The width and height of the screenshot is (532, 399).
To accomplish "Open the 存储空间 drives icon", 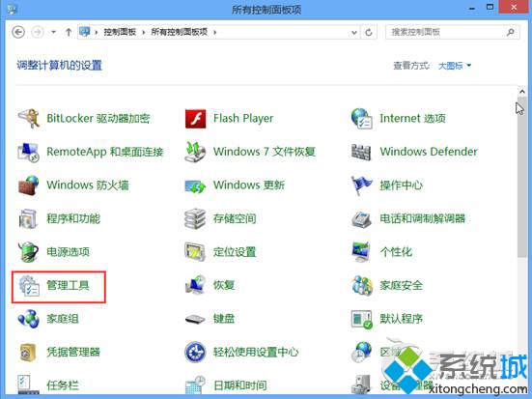I will (x=195, y=218).
